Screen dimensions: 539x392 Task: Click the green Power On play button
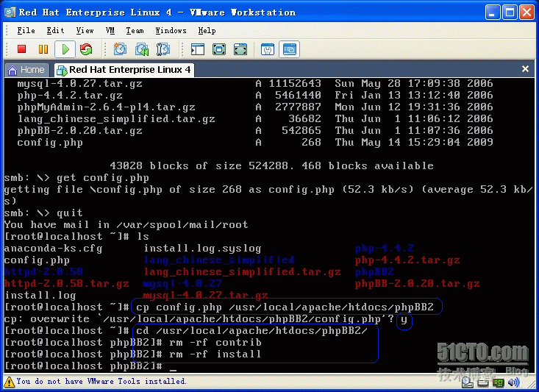pos(65,49)
